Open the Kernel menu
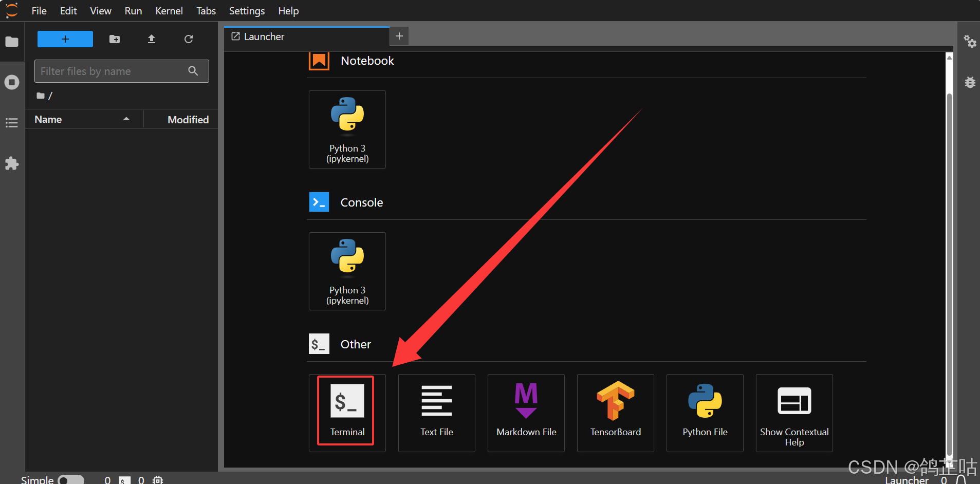This screenshot has width=980, height=484. pyautogui.click(x=169, y=11)
